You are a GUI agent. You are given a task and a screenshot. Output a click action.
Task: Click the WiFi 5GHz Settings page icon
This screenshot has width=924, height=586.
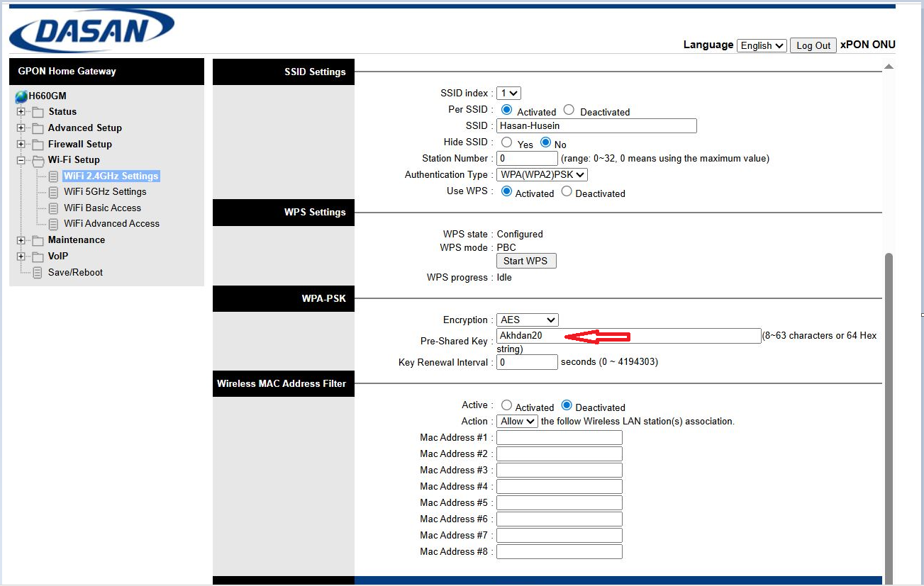coord(52,191)
